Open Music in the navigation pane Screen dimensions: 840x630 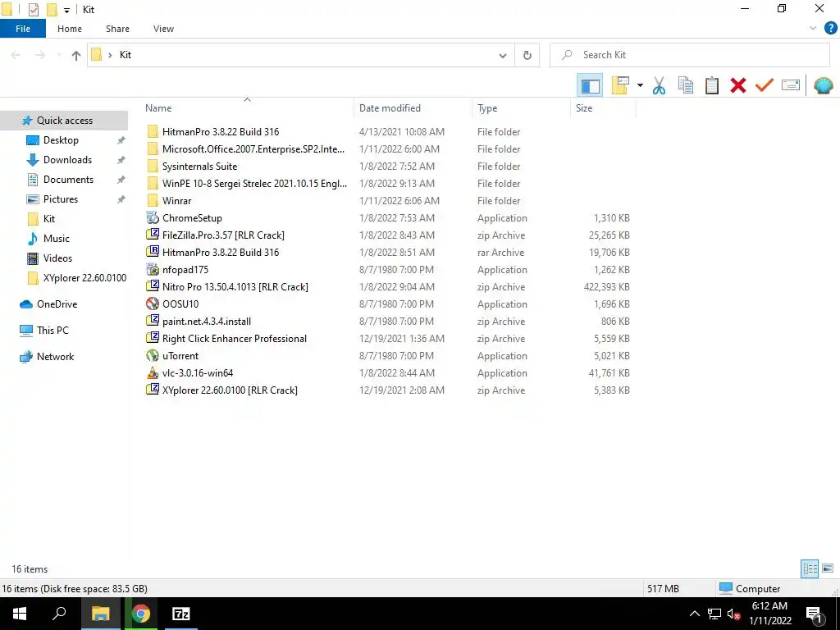coord(57,239)
